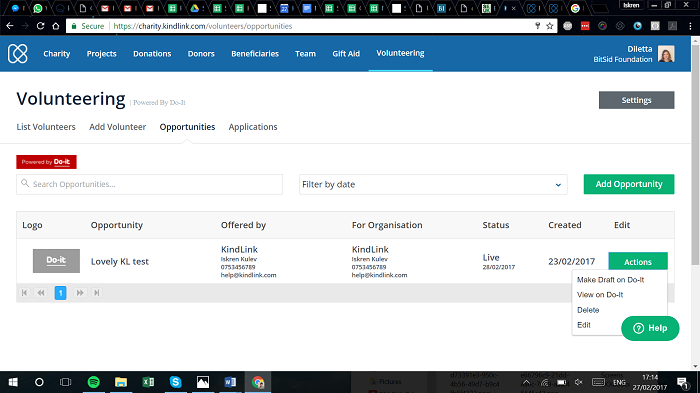Open File Explorer from taskbar
The image size is (700, 393).
(x=121, y=382)
